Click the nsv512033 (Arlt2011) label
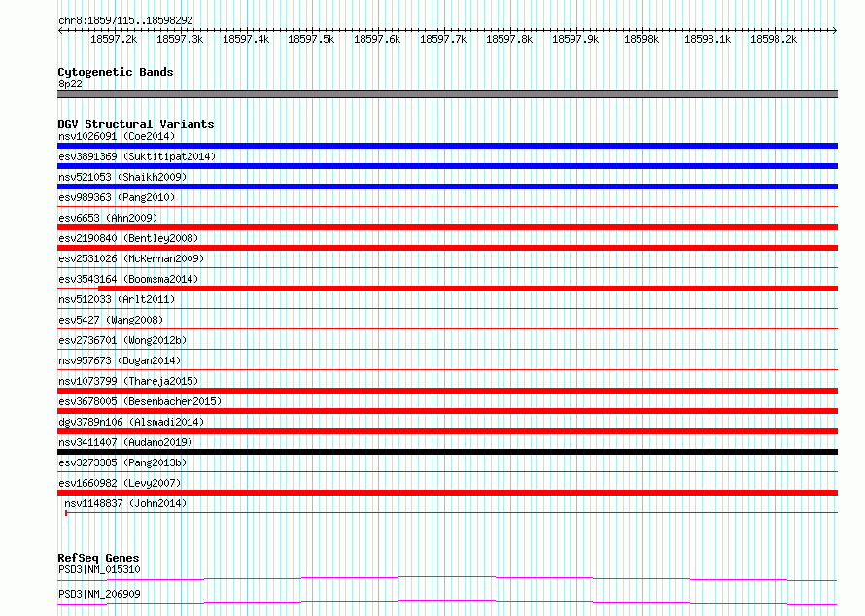Image resolution: width=865 pixels, height=616 pixels. [117, 299]
